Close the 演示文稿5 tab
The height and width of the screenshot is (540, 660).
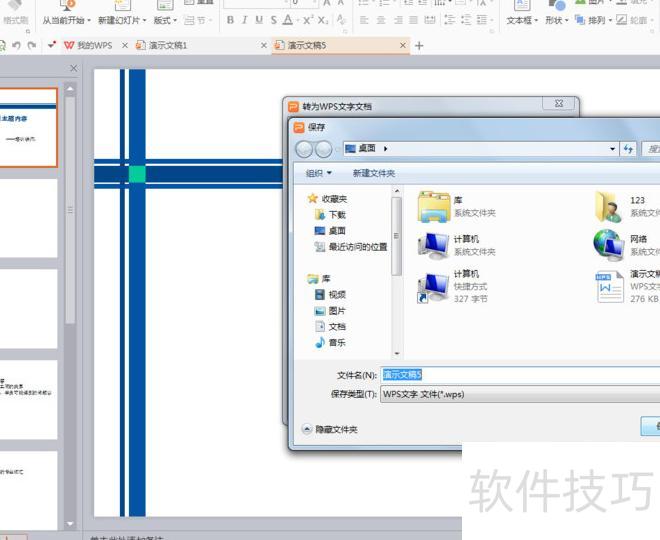coord(403,45)
